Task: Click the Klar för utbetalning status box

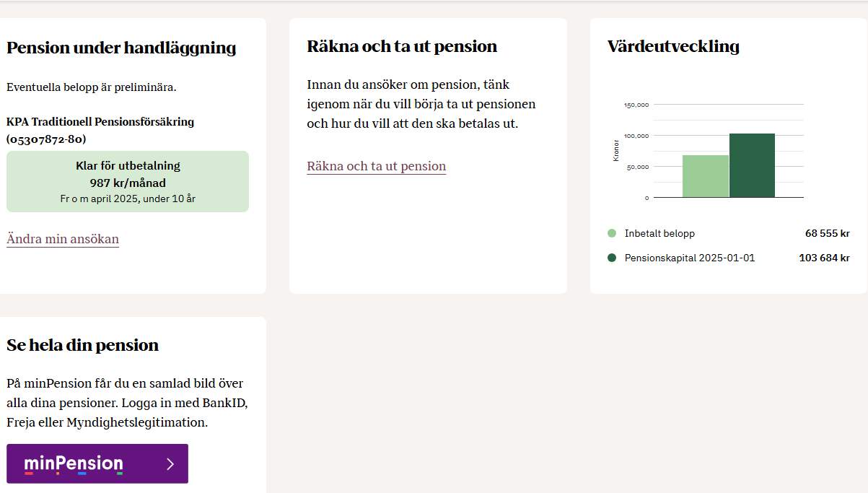Action: (x=128, y=181)
